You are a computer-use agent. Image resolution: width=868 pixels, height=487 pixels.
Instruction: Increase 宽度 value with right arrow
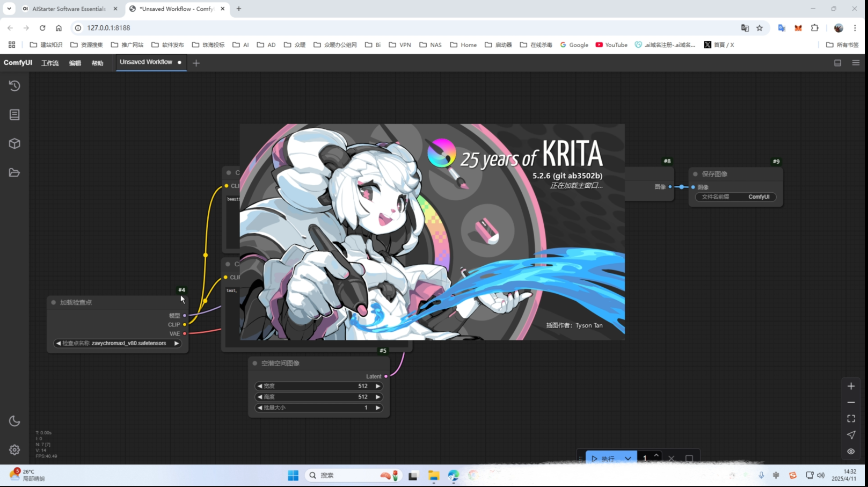[377, 386]
